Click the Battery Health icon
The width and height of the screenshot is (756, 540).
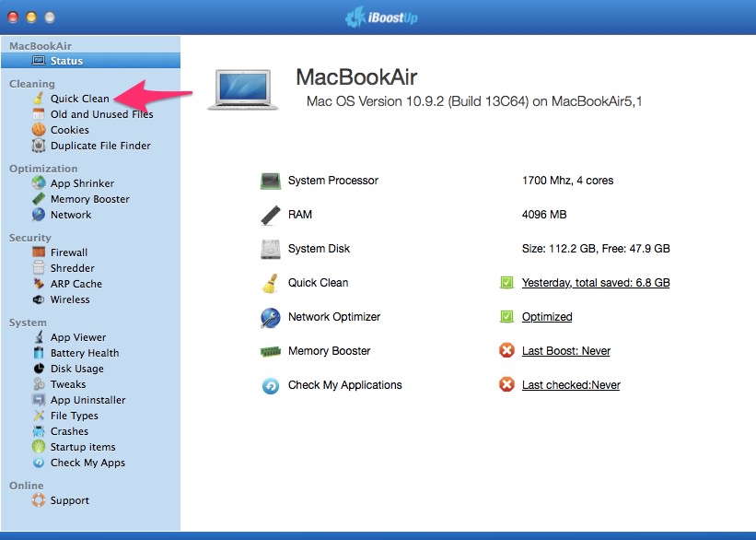(x=39, y=353)
